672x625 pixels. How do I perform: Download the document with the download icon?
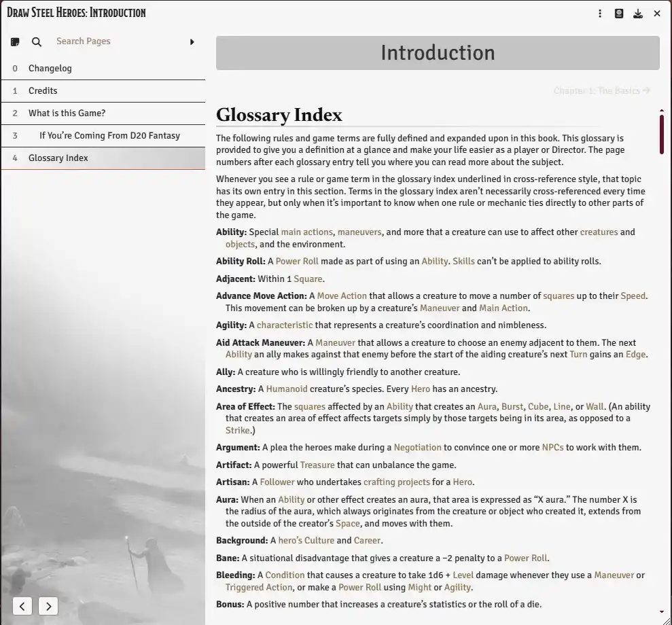(x=637, y=13)
